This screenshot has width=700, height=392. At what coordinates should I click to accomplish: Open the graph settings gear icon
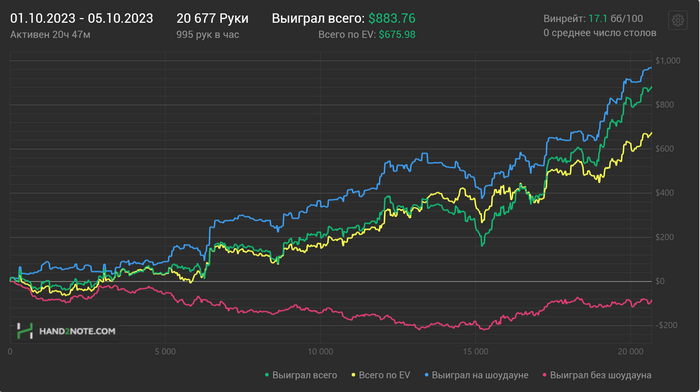[678, 20]
